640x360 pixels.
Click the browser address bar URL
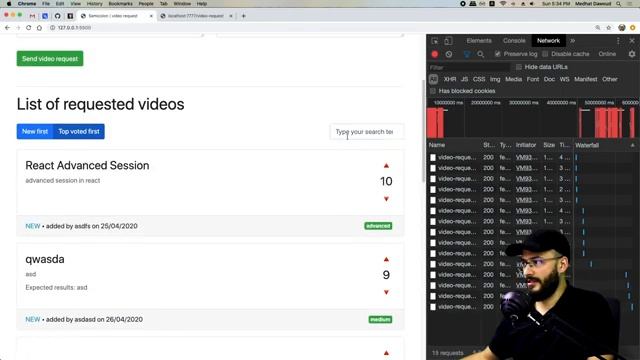point(74,28)
